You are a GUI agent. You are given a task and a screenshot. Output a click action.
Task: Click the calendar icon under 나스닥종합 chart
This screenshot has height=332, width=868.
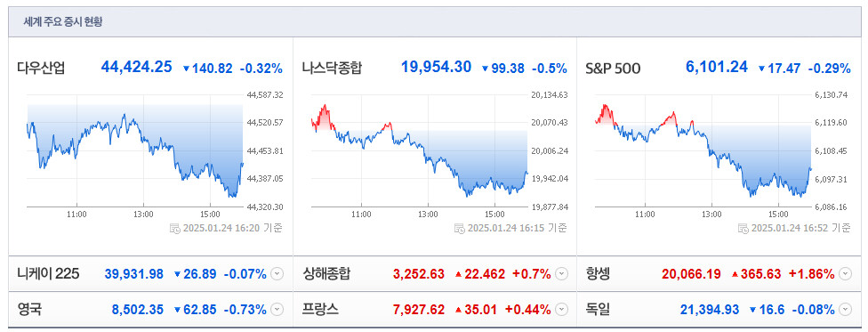coord(460,228)
